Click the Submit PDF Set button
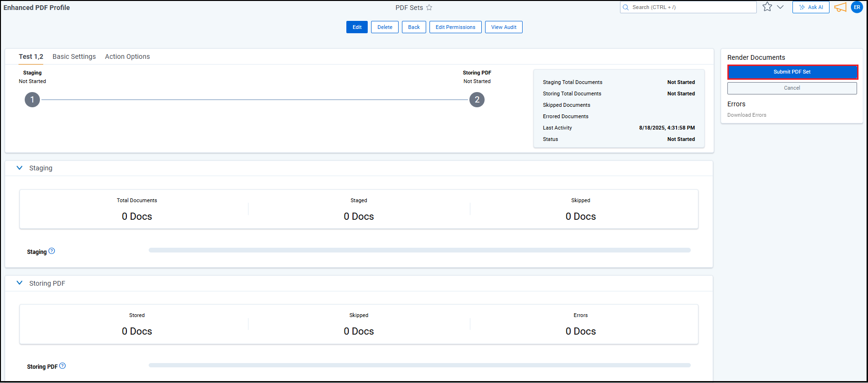The height and width of the screenshot is (383, 868). point(792,72)
